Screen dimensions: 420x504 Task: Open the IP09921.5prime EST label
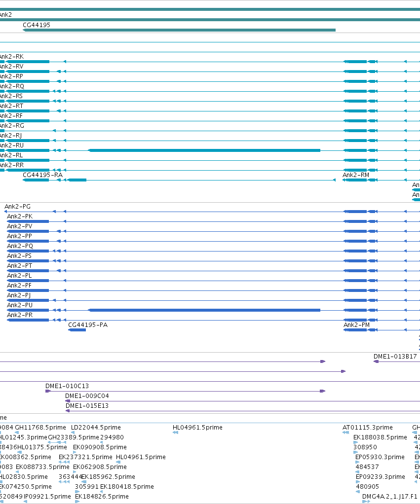point(47,497)
